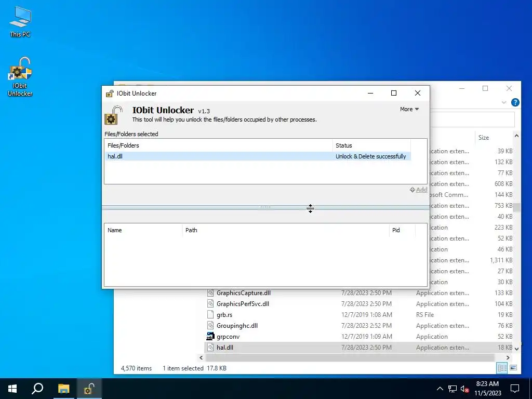The height and width of the screenshot is (399, 532).
Task: Close the IObit Unlocker window
Action: (x=418, y=94)
